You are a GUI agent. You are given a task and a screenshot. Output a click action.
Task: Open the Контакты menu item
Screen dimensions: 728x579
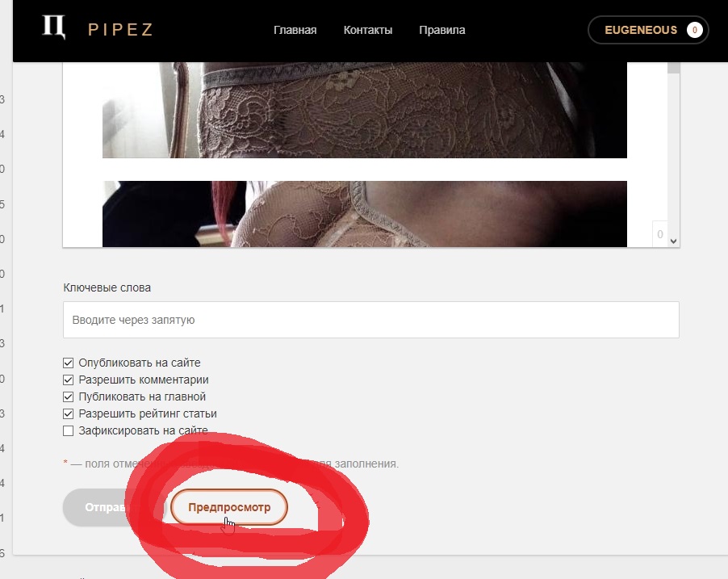[368, 30]
